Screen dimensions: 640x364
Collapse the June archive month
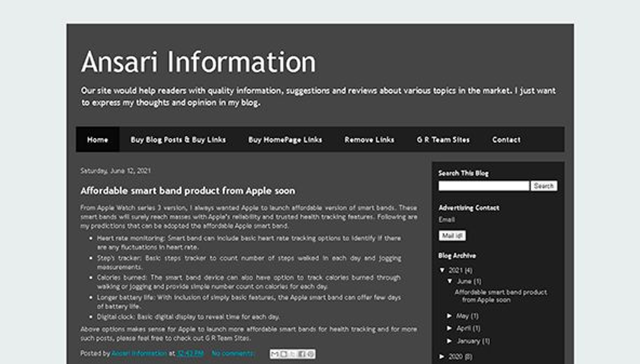[x=450, y=281]
